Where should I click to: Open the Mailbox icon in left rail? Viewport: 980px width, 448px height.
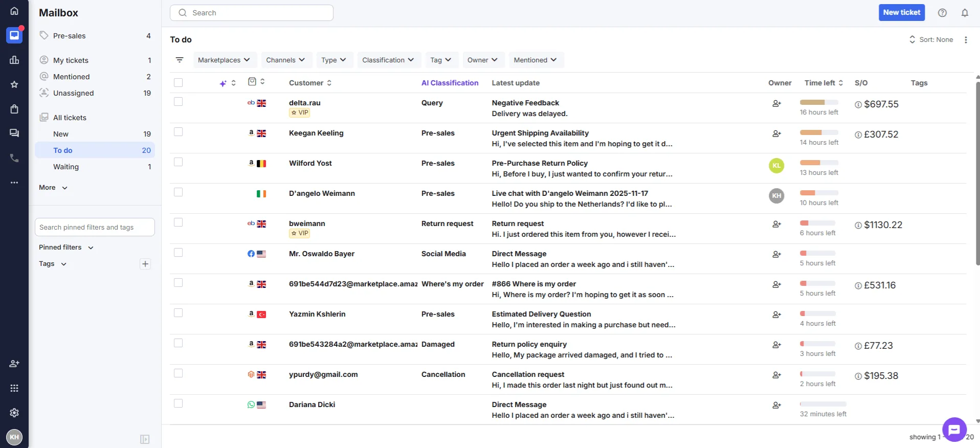pyautogui.click(x=14, y=35)
